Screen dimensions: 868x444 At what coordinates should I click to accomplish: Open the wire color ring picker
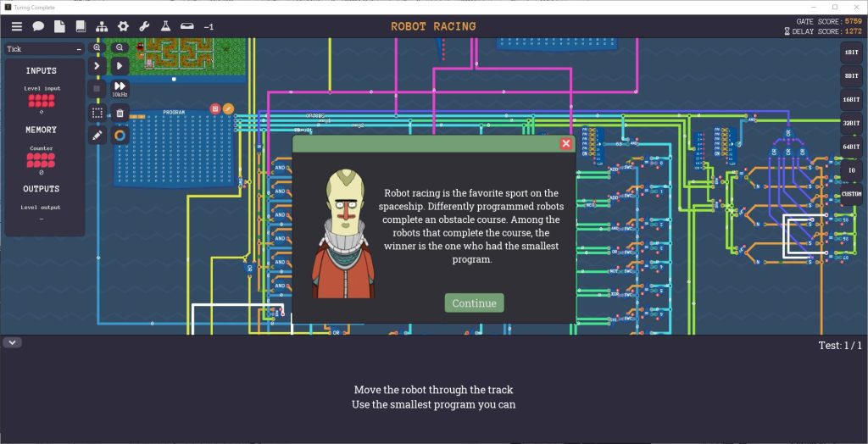click(120, 135)
